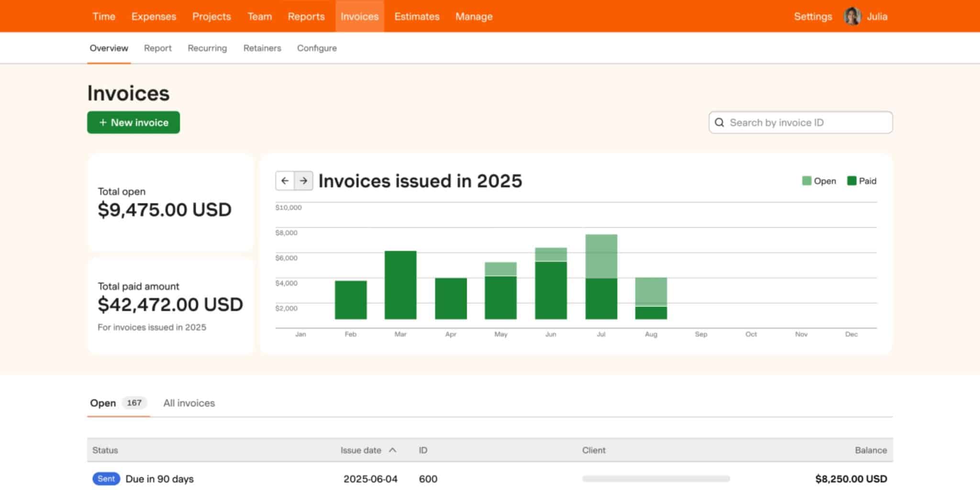Select the Configure tab
Viewport: 980px width, 490px height.
317,48
